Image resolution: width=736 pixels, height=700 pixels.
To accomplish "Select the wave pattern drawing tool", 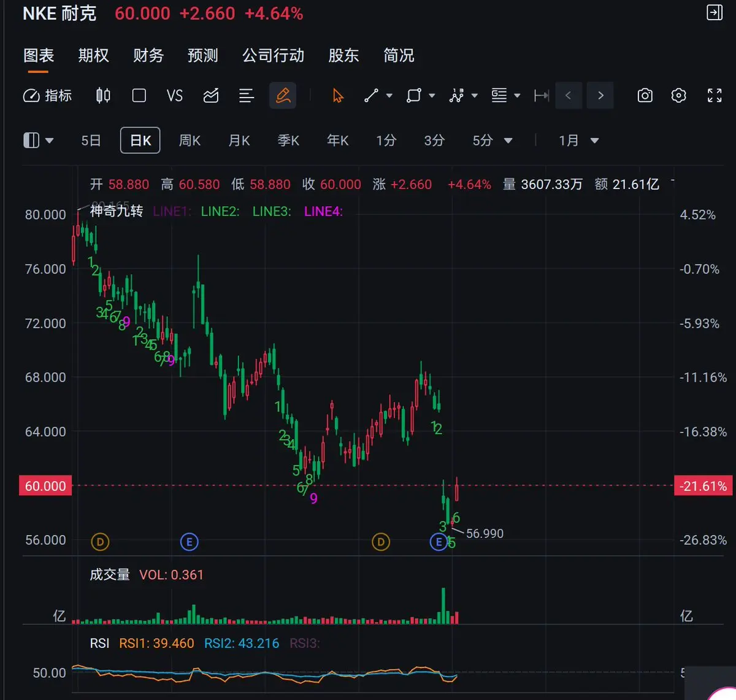I will (x=456, y=96).
